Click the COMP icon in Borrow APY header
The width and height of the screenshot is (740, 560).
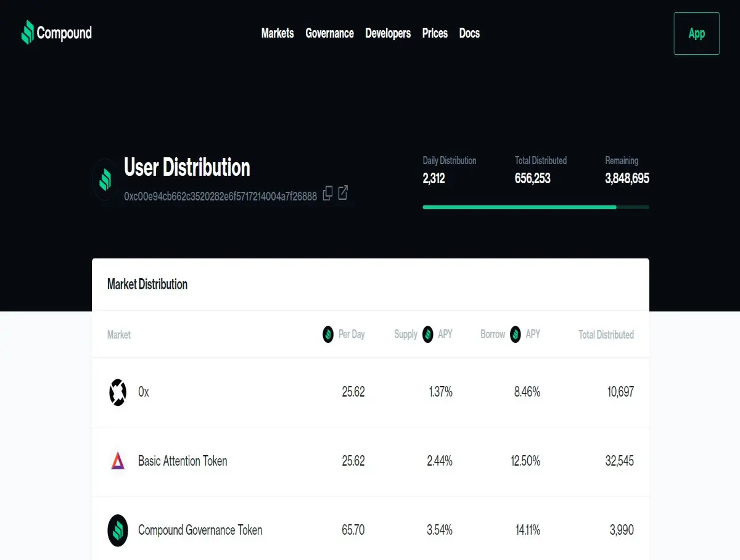tap(516, 334)
